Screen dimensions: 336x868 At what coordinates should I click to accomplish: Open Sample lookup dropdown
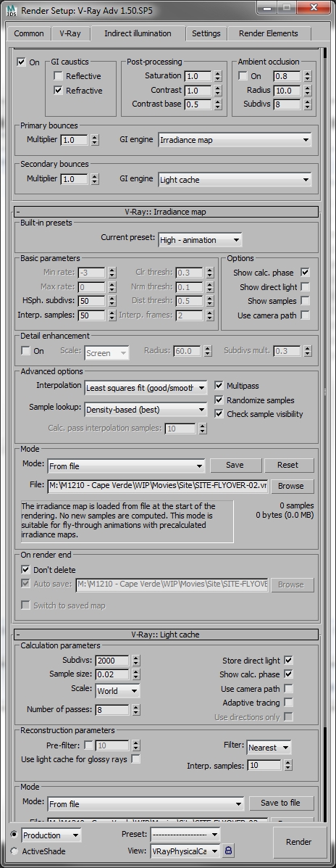click(146, 410)
